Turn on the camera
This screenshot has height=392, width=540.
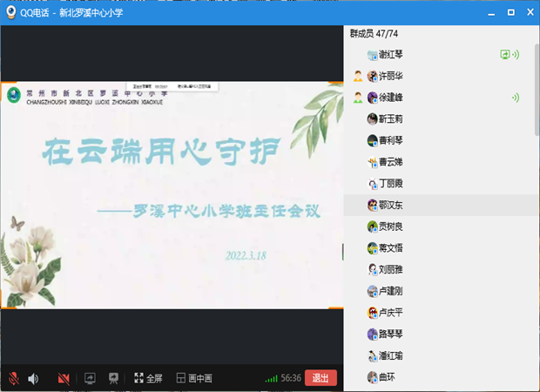click(64, 379)
